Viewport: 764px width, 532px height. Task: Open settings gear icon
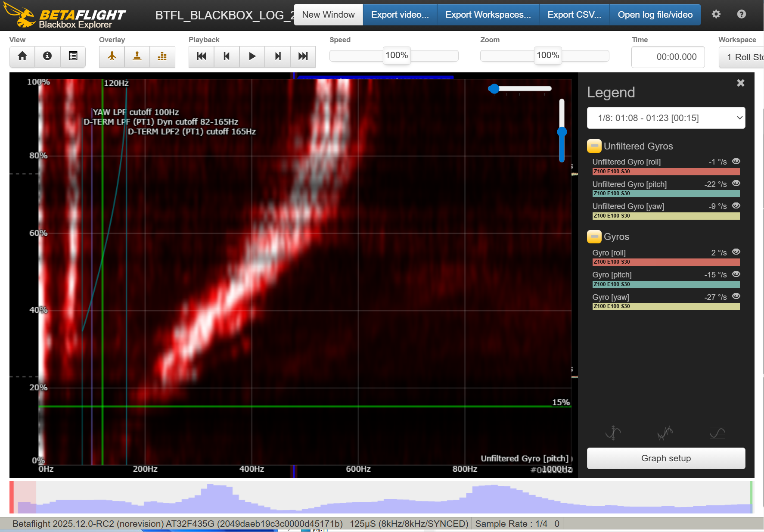(x=716, y=14)
